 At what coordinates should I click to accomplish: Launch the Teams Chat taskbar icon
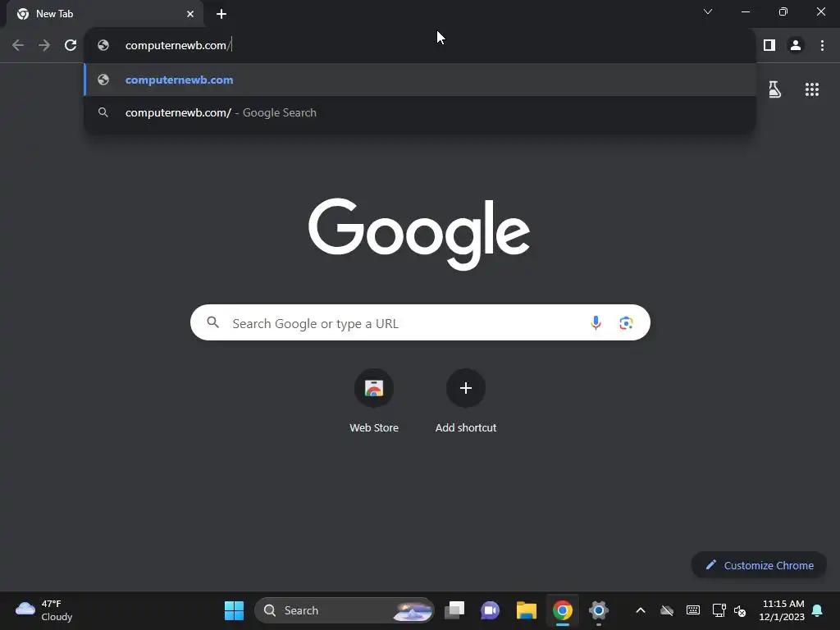[x=491, y=610]
